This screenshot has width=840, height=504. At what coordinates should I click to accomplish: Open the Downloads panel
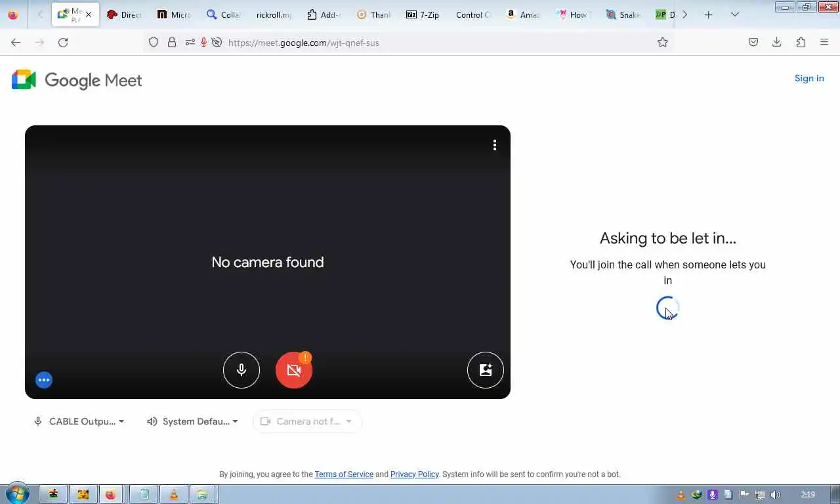pyautogui.click(x=777, y=43)
